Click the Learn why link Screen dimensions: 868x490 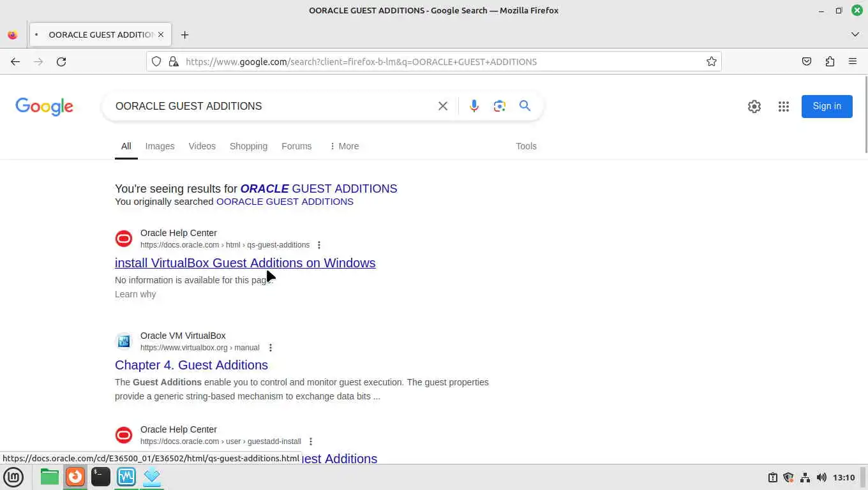tap(135, 294)
